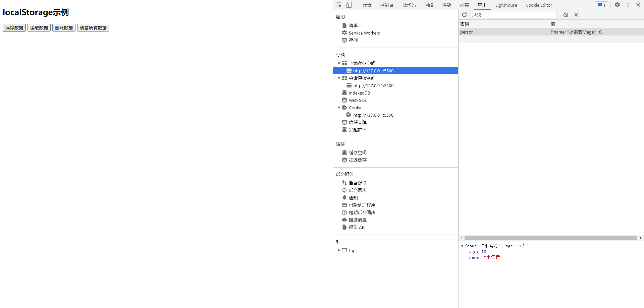Click the scrollbar right arrow
Screen dimensions: 644x308
click(x=641, y=238)
